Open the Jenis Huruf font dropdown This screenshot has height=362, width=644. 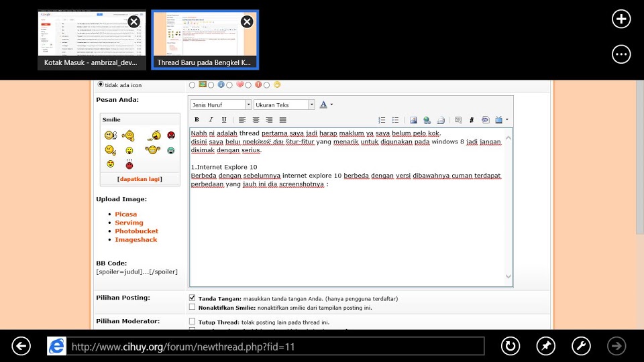[x=221, y=105]
